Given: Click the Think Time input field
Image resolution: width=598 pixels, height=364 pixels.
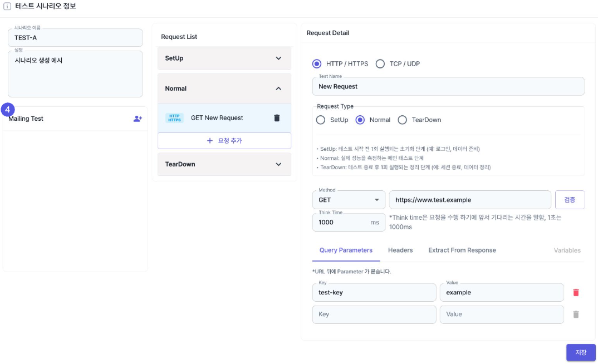Looking at the screenshot, I should pyautogui.click(x=341, y=222).
